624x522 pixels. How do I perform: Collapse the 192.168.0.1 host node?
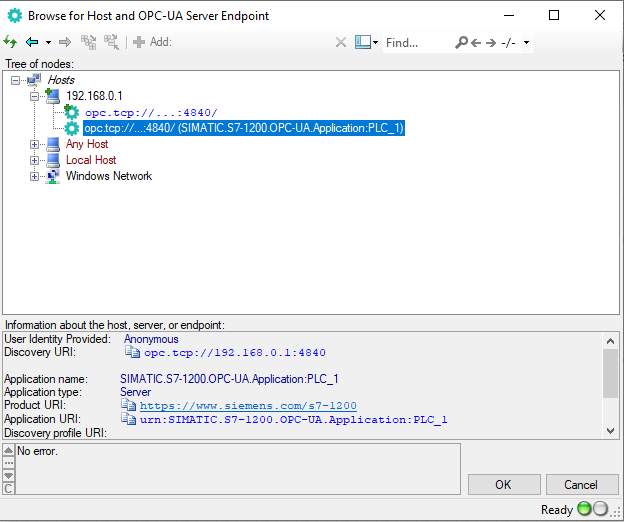pyautogui.click(x=35, y=96)
